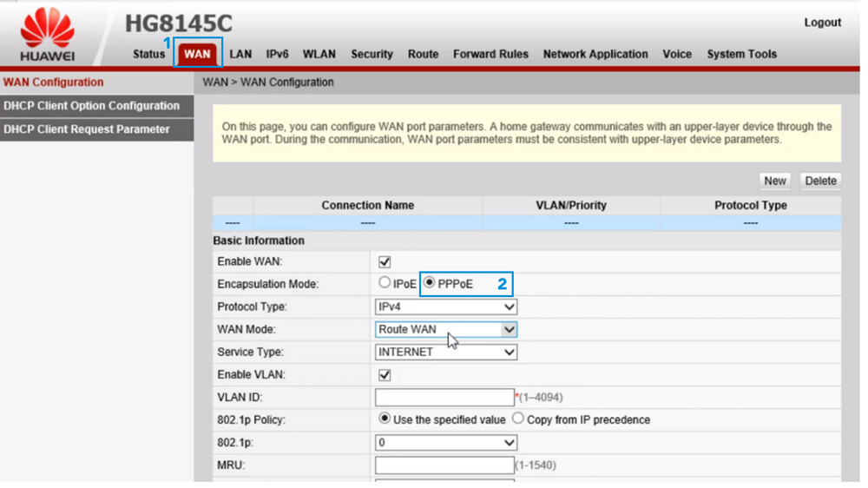
Task: Open the Service Type dropdown
Action: click(x=446, y=353)
